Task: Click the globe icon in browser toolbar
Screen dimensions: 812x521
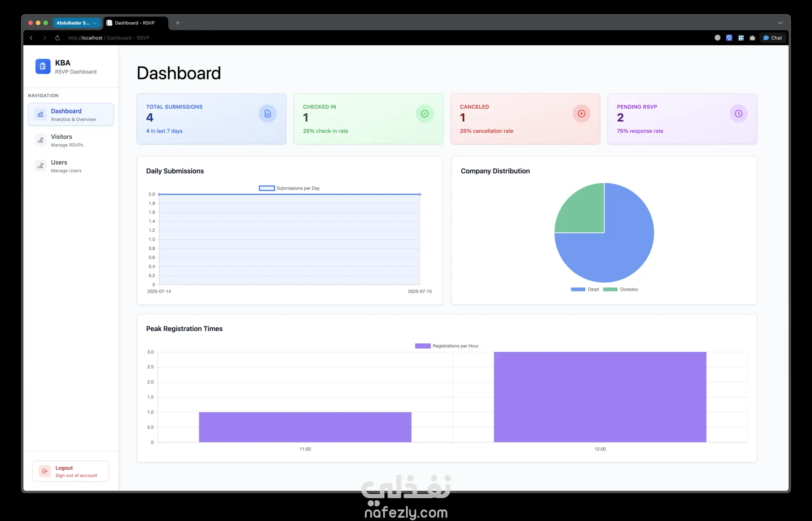Action: 717,38
